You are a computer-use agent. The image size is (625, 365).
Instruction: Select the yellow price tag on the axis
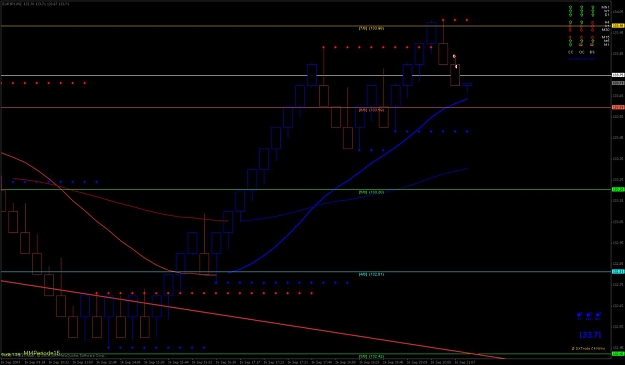618,26
